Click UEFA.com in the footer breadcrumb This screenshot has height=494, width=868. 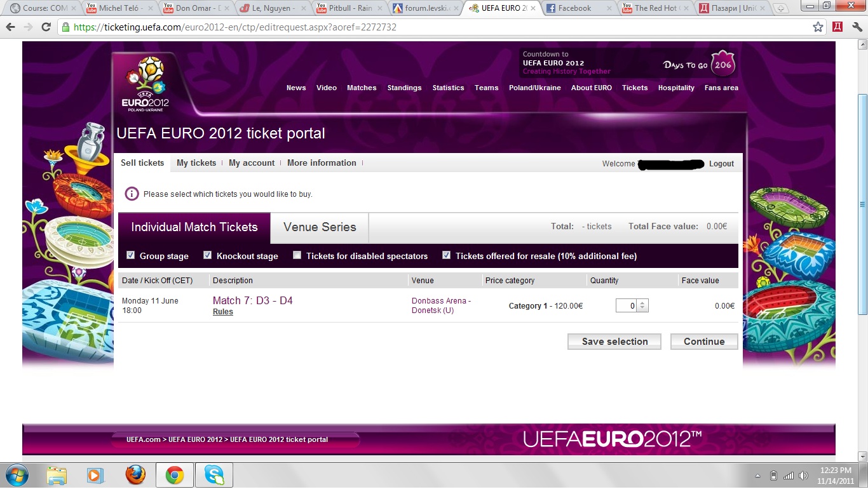(143, 439)
